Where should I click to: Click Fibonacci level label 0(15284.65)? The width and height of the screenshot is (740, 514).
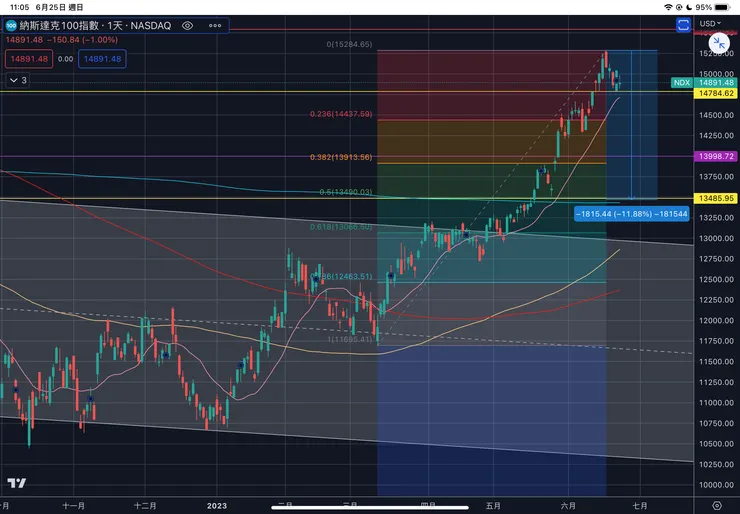[x=349, y=44]
